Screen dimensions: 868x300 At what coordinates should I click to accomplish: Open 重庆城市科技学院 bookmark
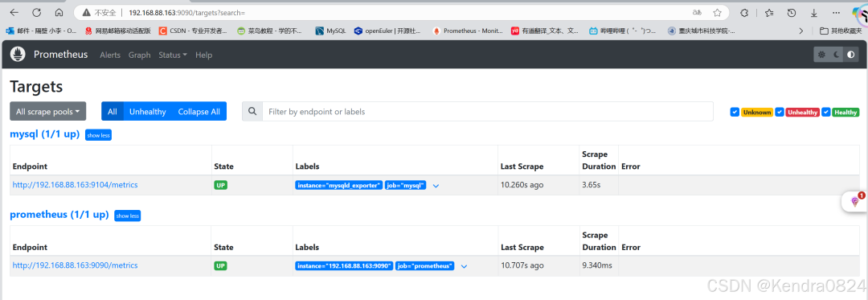click(702, 31)
